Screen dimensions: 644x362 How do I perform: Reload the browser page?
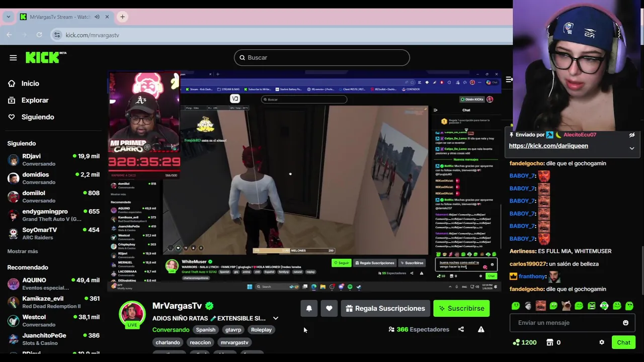(39, 35)
